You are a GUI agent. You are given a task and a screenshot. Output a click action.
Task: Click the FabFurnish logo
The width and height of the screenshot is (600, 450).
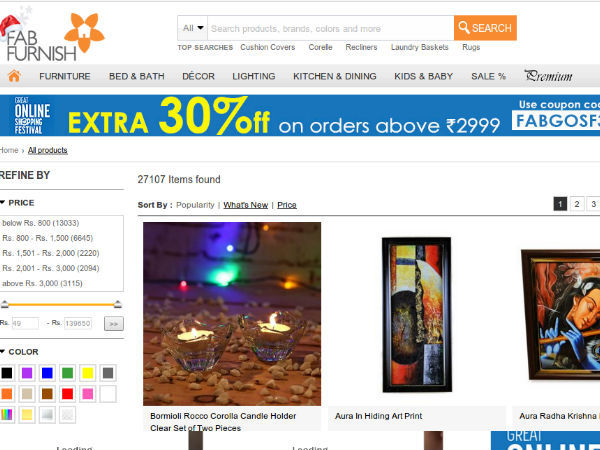(x=52, y=36)
